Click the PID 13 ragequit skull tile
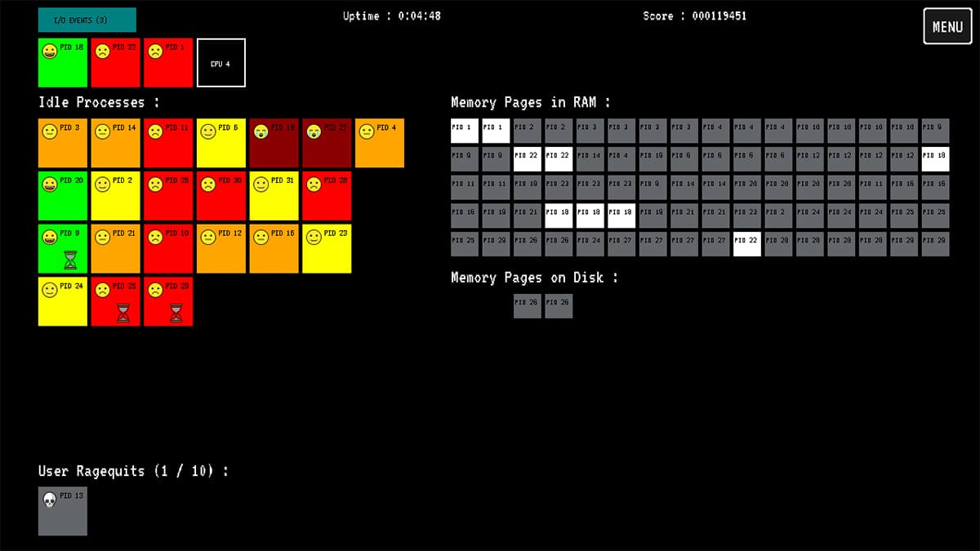 62,512
